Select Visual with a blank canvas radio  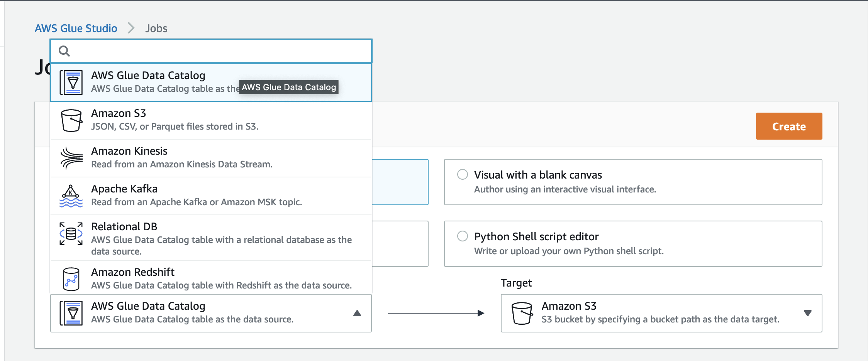click(462, 174)
